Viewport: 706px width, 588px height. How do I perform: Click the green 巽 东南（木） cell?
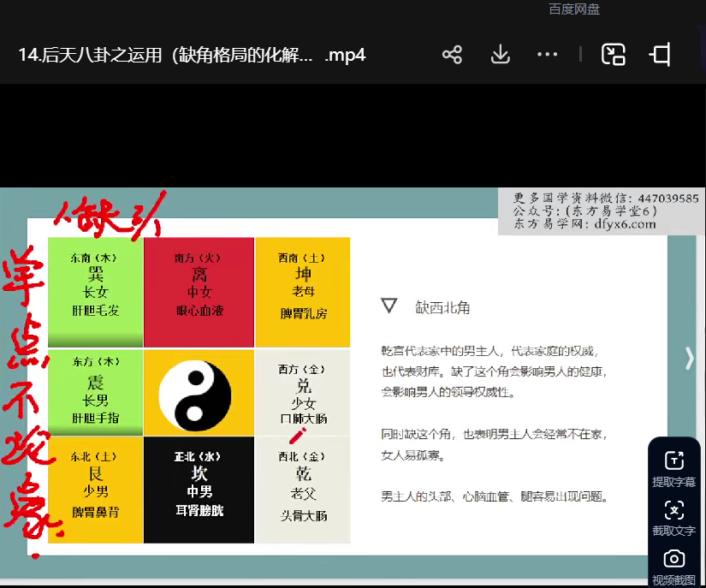click(95, 291)
